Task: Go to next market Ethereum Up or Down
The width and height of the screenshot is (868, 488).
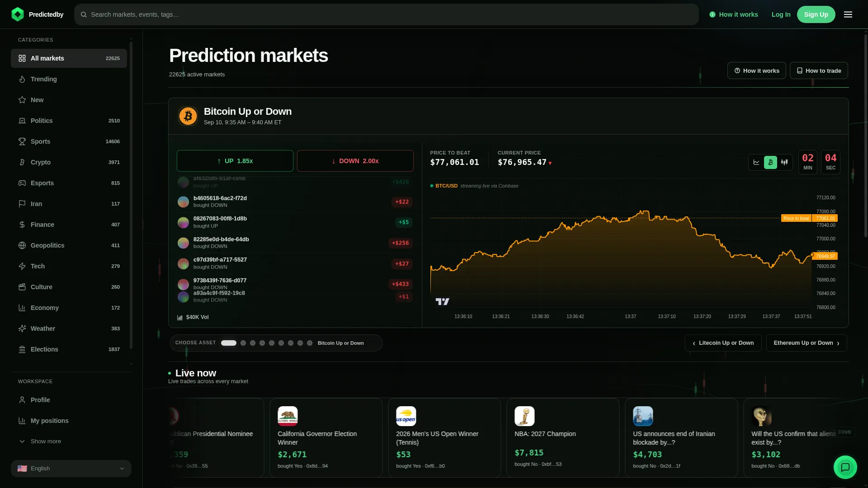Action: tap(807, 343)
